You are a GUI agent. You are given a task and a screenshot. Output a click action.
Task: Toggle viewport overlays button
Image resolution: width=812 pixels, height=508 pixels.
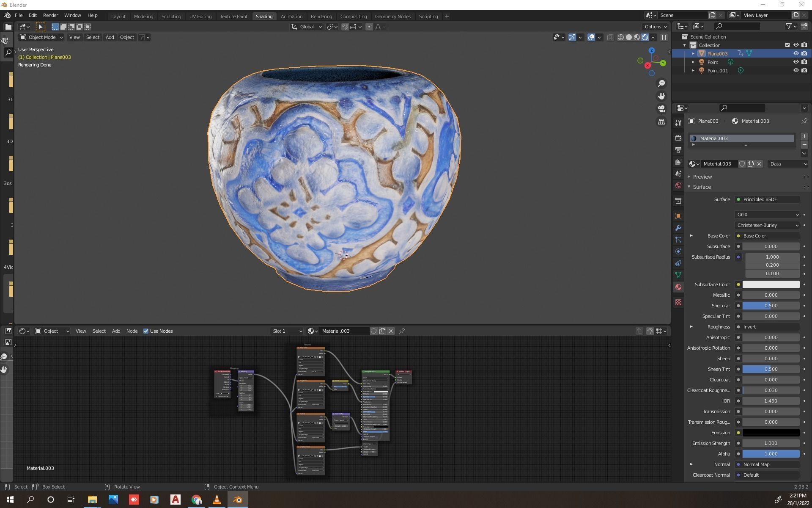(591, 37)
